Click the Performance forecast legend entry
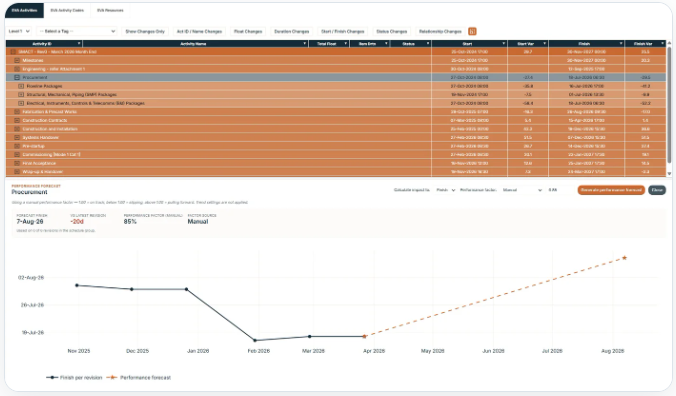Image resolution: width=676 pixels, height=396 pixels. [138, 377]
